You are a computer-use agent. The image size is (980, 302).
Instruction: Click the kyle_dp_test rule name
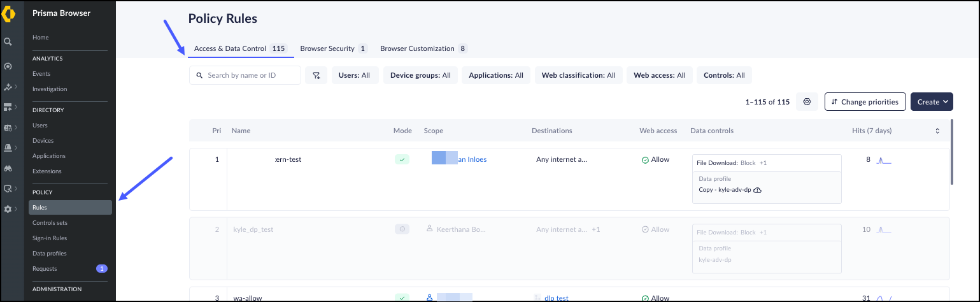pos(253,229)
